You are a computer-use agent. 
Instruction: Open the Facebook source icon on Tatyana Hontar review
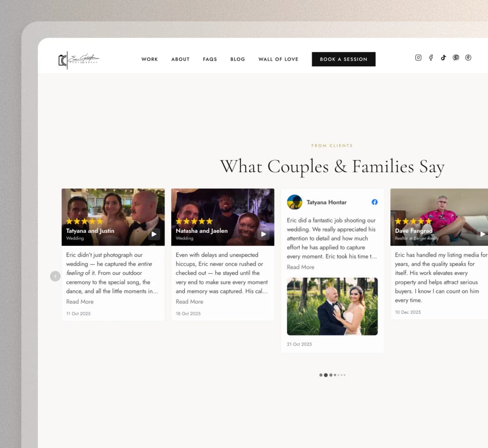coord(375,202)
